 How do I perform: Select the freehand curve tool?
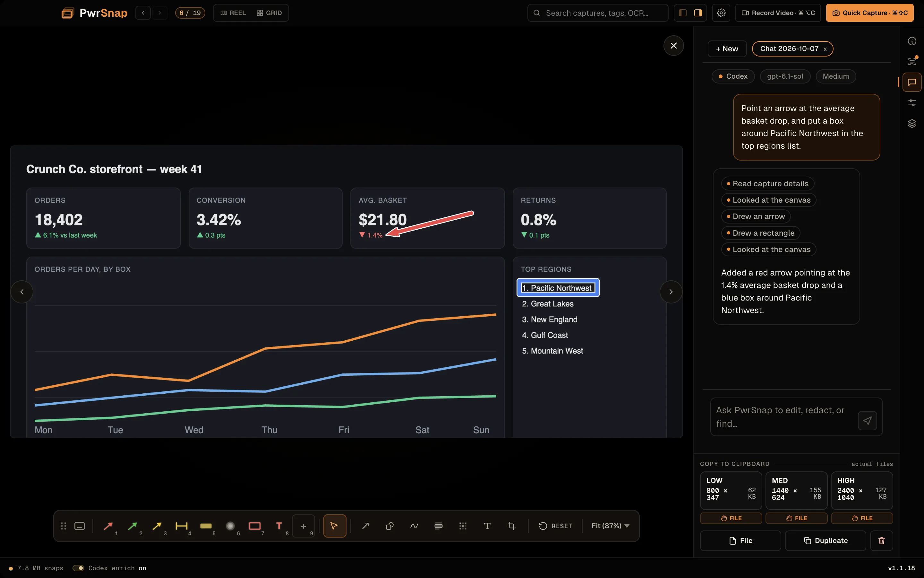(414, 526)
